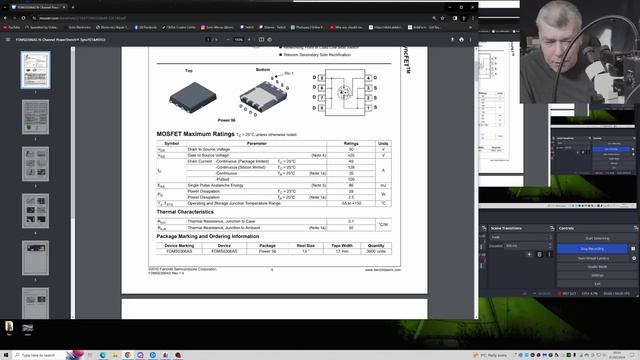Print the PDF using the printer icon

[x=461, y=40]
